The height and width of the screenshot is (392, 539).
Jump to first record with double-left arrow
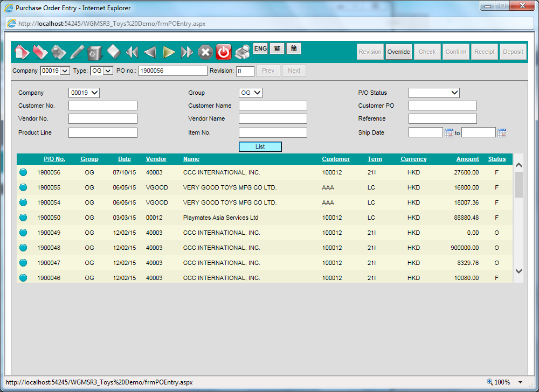tap(132, 52)
